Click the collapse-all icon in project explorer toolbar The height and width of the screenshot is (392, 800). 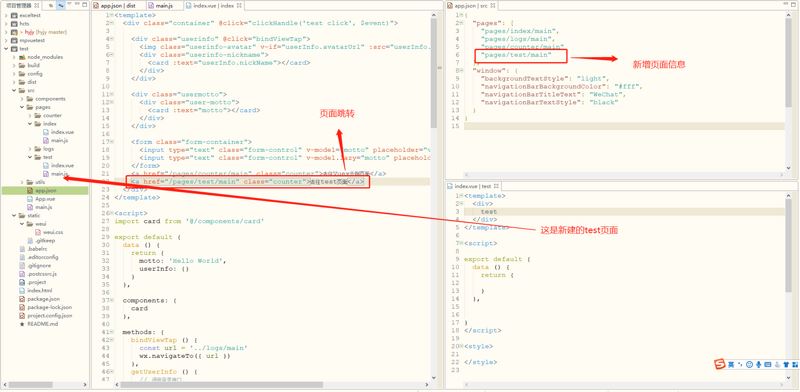click(51, 5)
